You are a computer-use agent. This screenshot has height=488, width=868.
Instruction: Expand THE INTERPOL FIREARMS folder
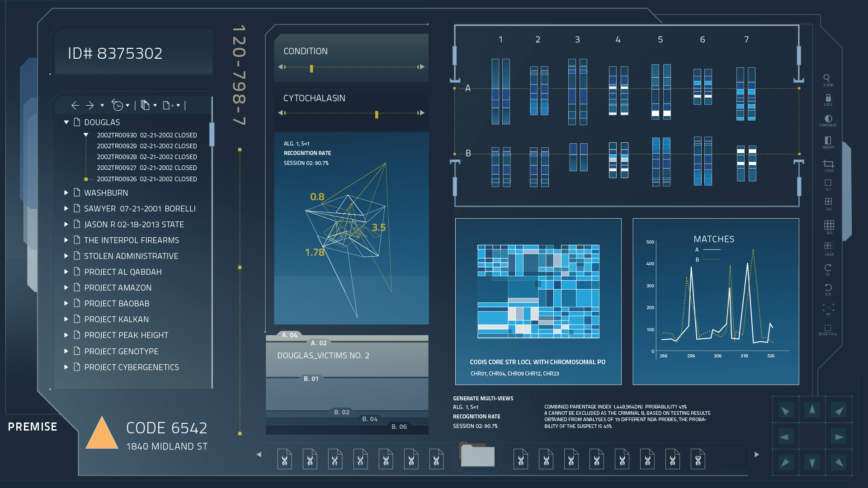[66, 240]
